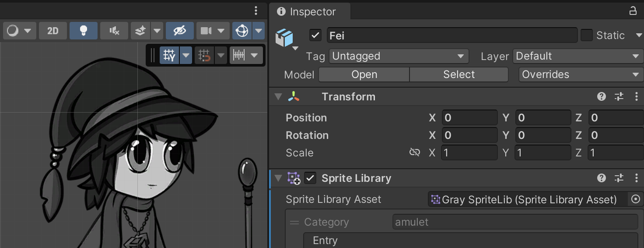This screenshot has width=644, height=248.
Task: Enable the Static checkbox
Action: pyautogui.click(x=587, y=35)
